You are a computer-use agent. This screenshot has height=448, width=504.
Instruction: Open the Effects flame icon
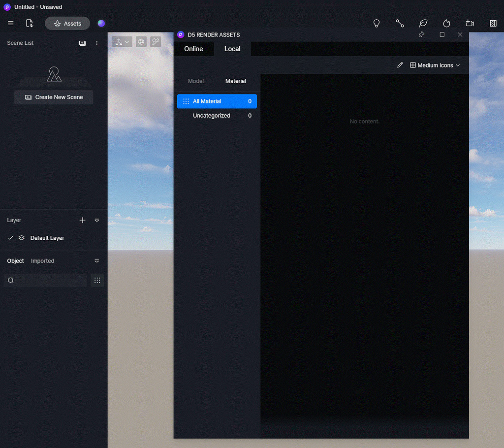tap(446, 23)
